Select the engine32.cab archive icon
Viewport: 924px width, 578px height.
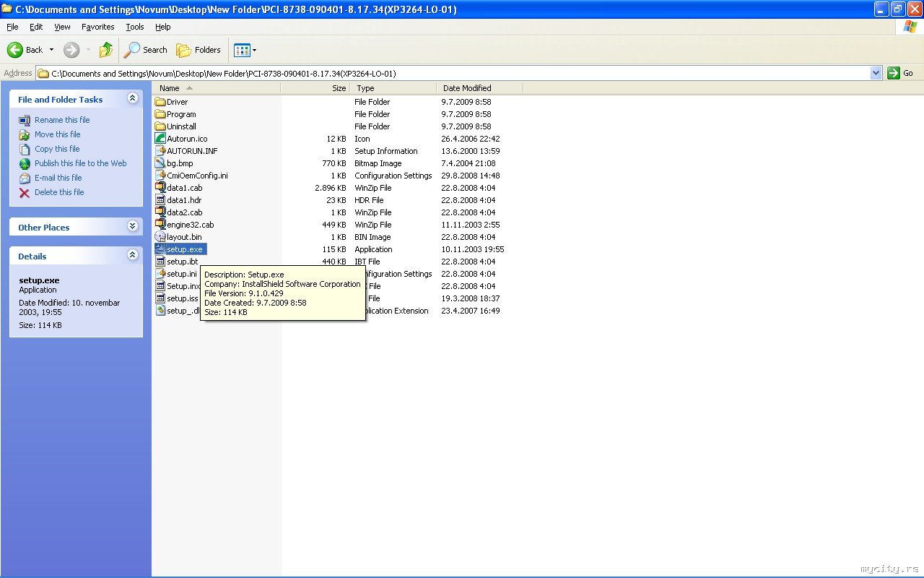point(160,225)
